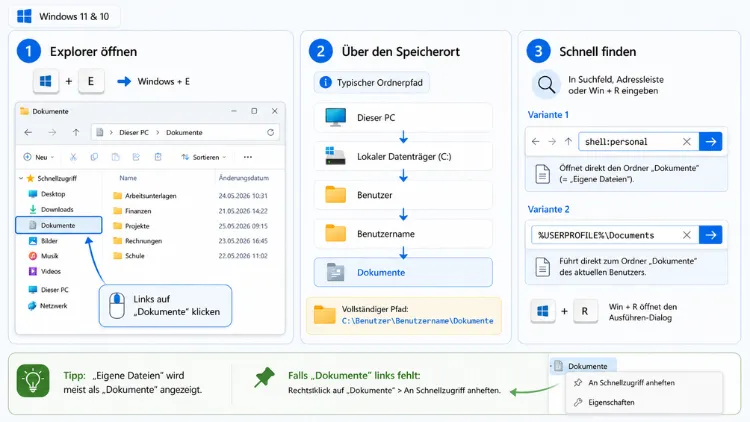Click the cut scissors icon

click(73, 157)
